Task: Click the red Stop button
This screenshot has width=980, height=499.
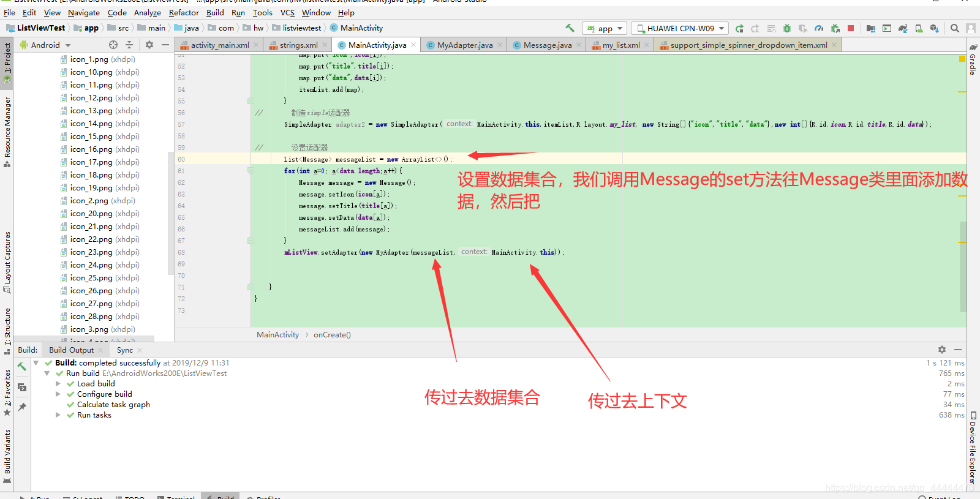Action: tap(851, 28)
